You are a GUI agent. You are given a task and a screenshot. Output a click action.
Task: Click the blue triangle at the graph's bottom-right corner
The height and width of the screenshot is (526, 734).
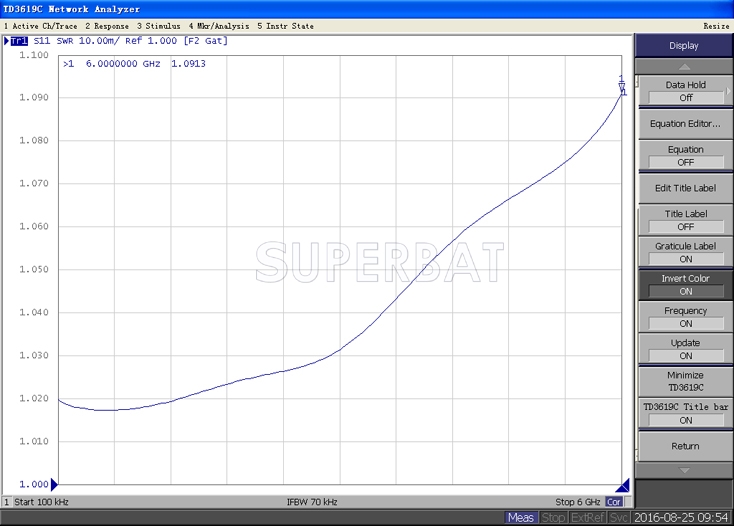[x=622, y=485]
